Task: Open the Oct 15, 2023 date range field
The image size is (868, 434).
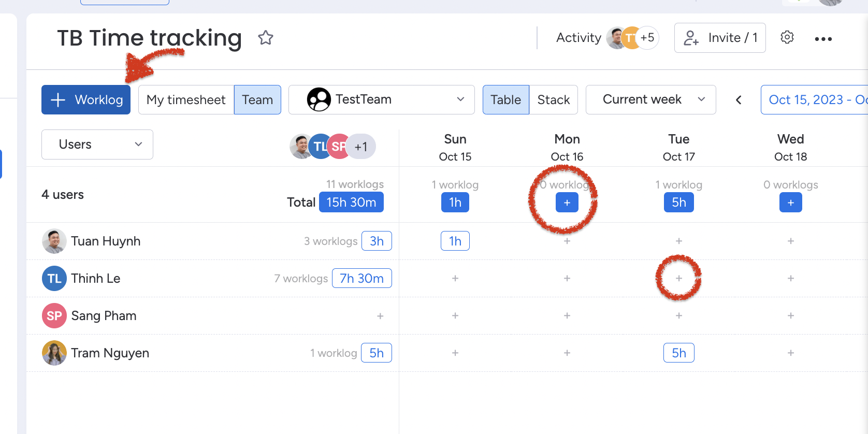Action: [814, 100]
